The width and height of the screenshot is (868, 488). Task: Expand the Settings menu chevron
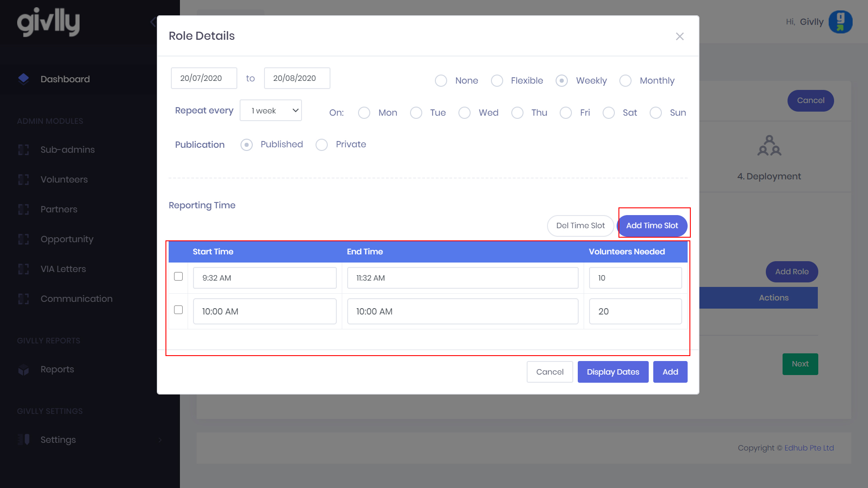(160, 440)
